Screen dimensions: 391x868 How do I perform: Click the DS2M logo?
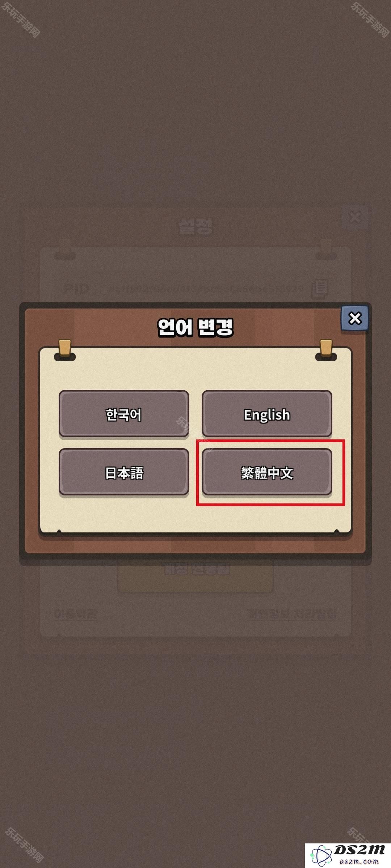click(x=348, y=855)
